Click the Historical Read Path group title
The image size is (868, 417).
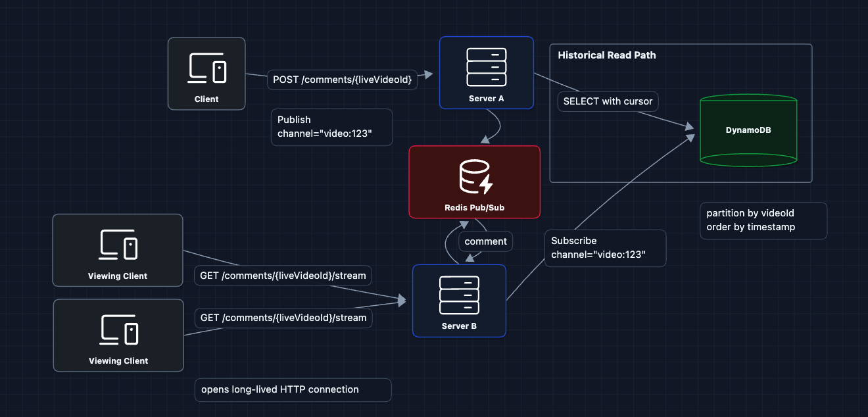tap(606, 55)
